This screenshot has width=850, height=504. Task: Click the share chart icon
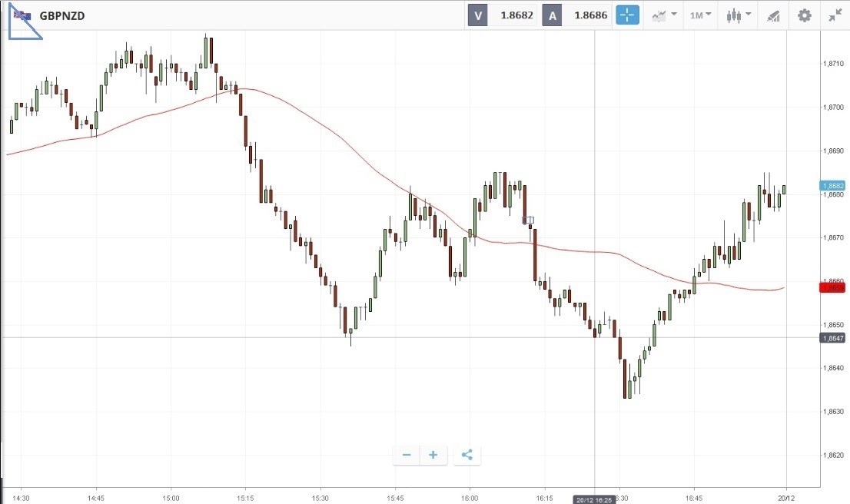(x=467, y=455)
